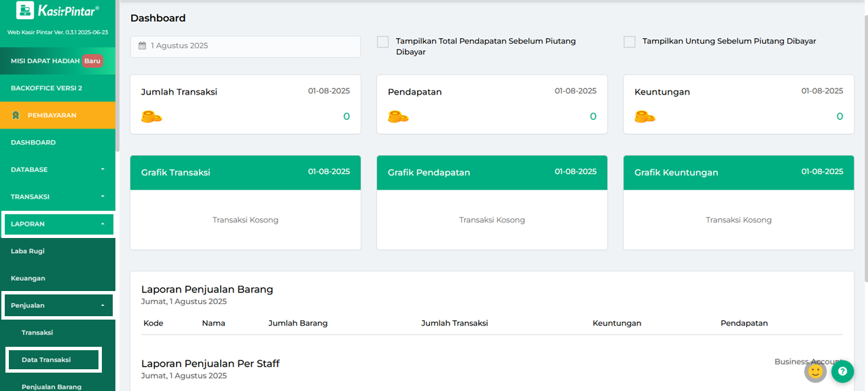Image resolution: width=868 pixels, height=391 pixels.
Task: Open the yellow smiley feedback icon
Action: click(816, 371)
